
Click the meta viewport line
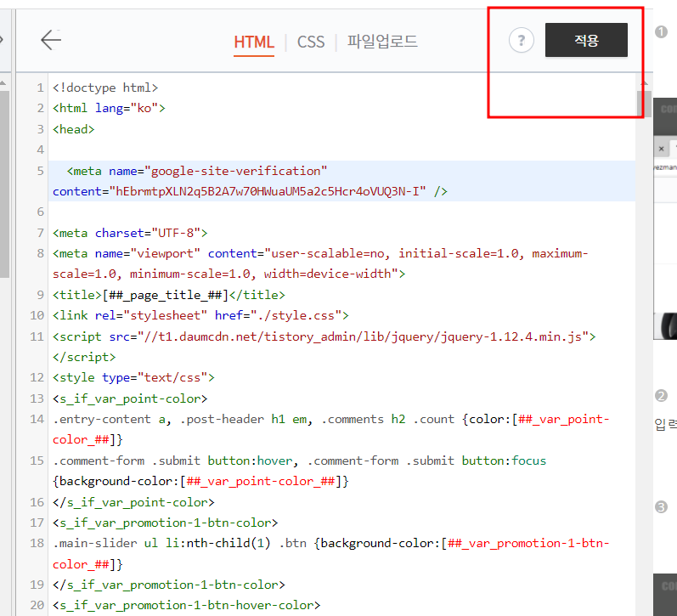tap(320, 263)
